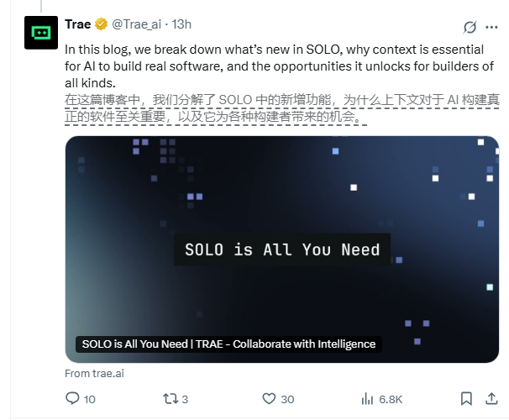
Task: Click the share upload-arrow icon
Action: [x=491, y=398]
